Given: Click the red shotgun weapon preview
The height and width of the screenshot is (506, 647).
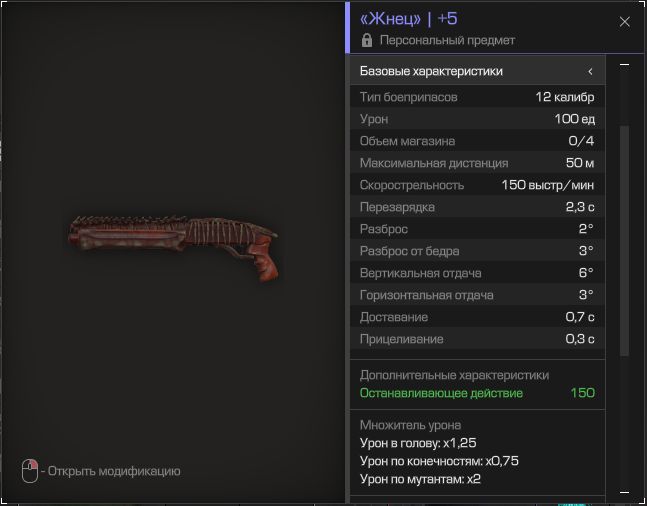Looking at the screenshot, I should pyautogui.click(x=173, y=248).
